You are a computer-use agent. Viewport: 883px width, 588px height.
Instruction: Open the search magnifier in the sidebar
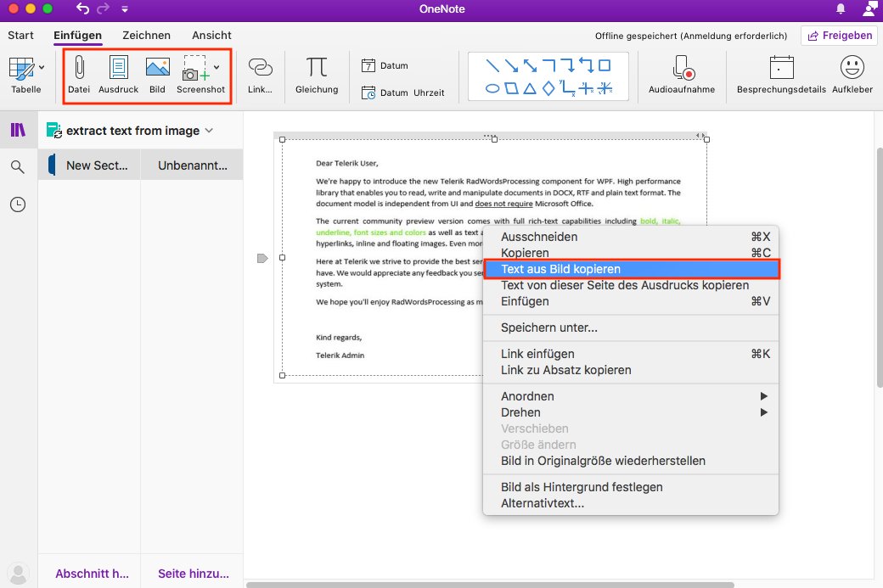click(x=18, y=166)
